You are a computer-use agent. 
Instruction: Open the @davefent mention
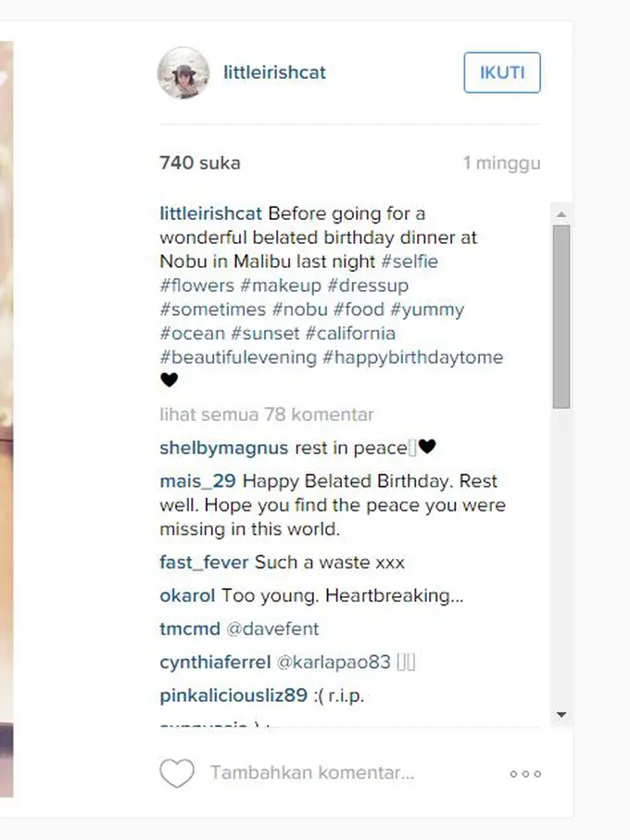click(272, 629)
